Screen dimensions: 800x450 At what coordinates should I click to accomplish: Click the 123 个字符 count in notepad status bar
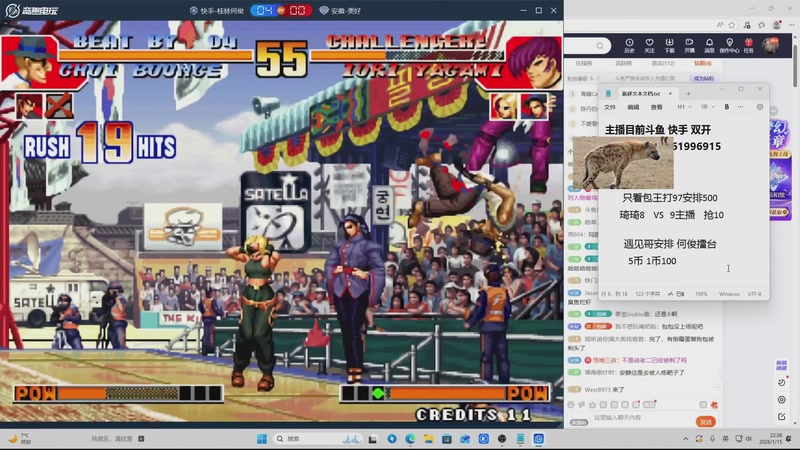(x=647, y=294)
